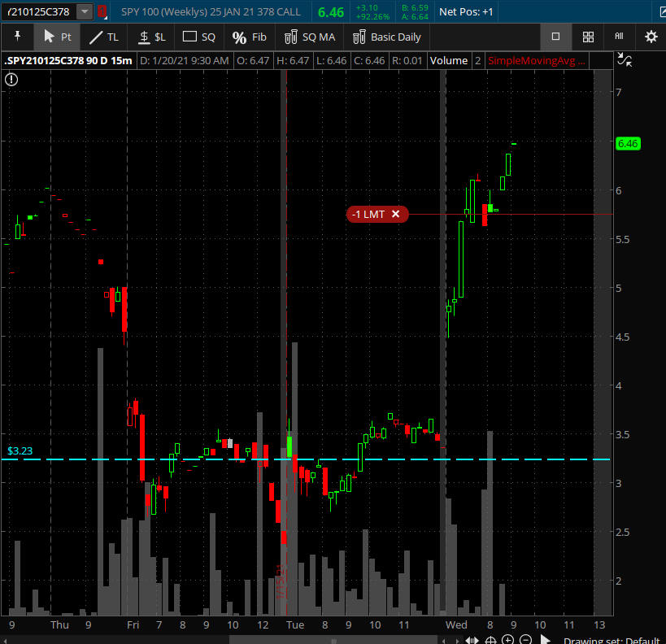Click the .SPY210125C378 90 D 15m label
666x644 pixels.
[x=68, y=61]
